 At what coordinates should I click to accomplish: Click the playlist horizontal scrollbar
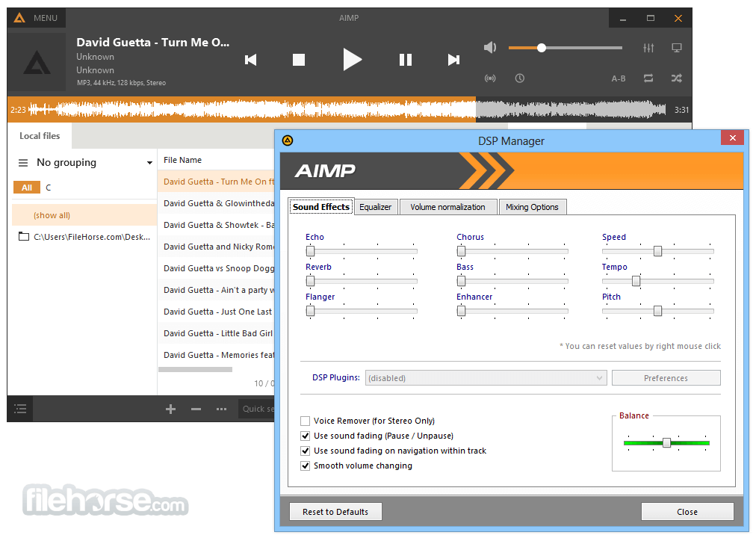click(x=195, y=370)
